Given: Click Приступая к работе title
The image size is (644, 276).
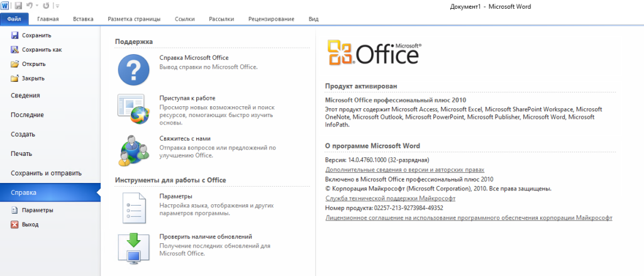Looking at the screenshot, I should pos(187,98).
